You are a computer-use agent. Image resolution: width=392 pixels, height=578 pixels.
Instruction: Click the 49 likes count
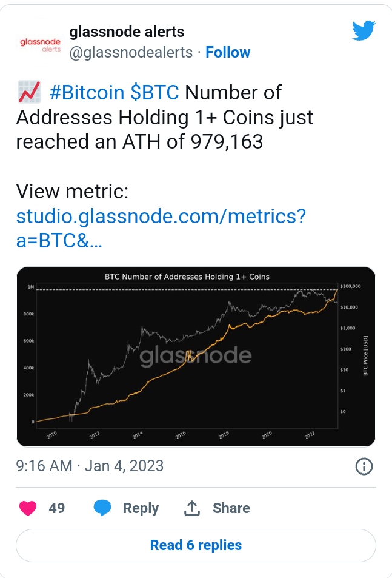pos(57,508)
